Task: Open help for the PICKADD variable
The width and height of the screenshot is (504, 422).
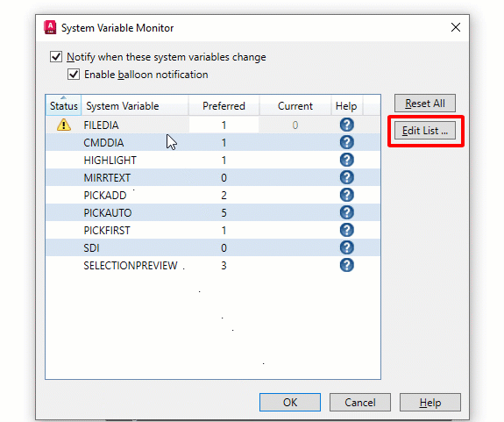Action: pos(347,195)
